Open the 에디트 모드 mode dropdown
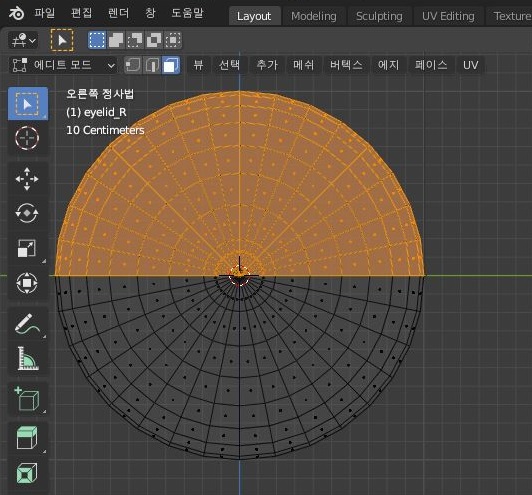The height and width of the screenshot is (495, 532). pos(63,65)
